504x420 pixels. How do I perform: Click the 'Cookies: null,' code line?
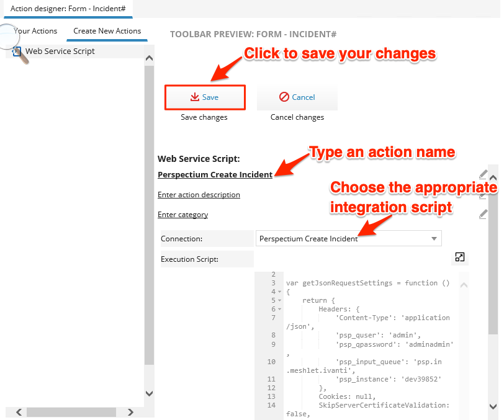click(347, 396)
